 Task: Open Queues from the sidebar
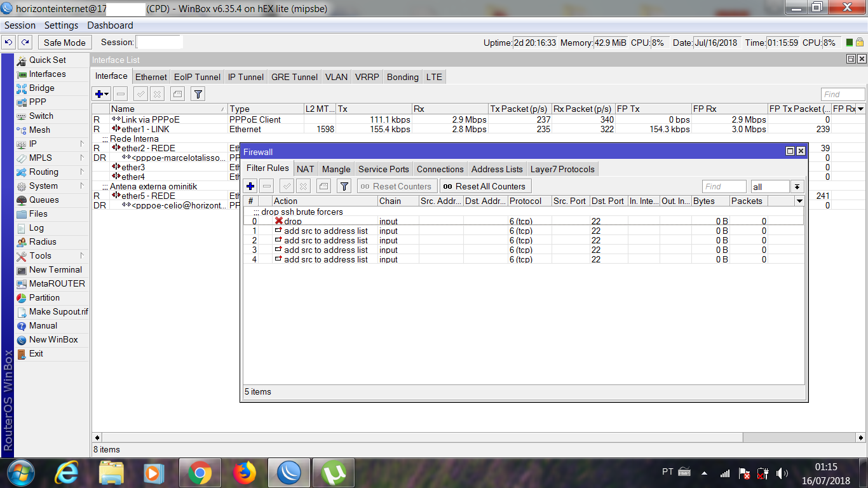(x=44, y=200)
